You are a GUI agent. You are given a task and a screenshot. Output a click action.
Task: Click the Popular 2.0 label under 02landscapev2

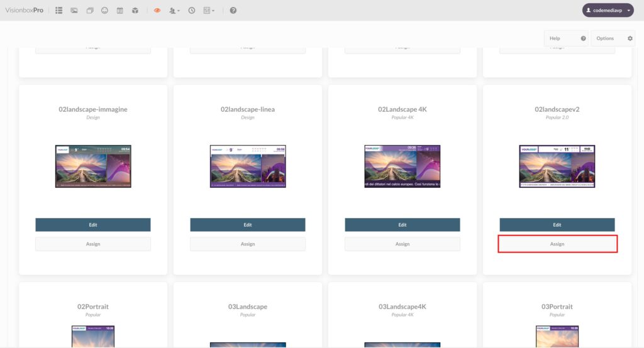(x=557, y=117)
